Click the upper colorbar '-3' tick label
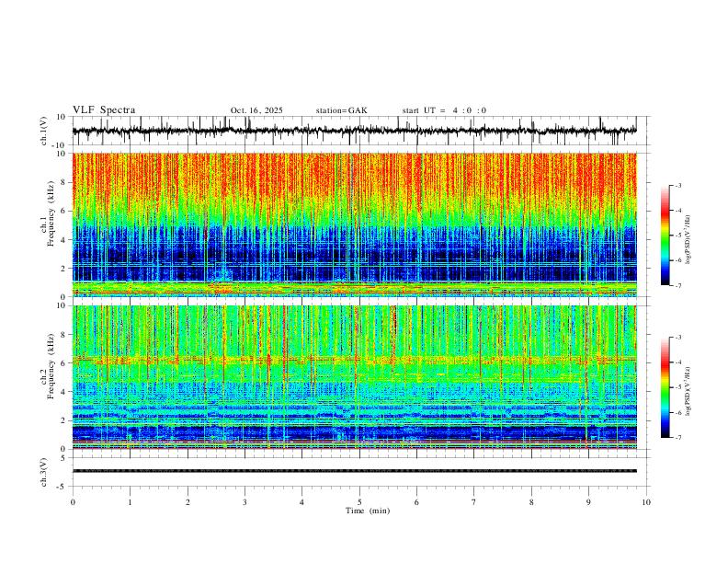 click(678, 185)
